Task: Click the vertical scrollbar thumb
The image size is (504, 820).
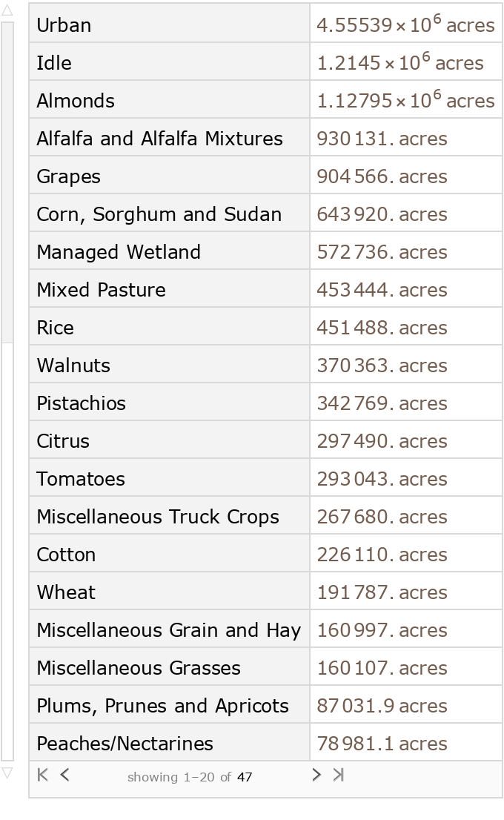Action: 7,182
